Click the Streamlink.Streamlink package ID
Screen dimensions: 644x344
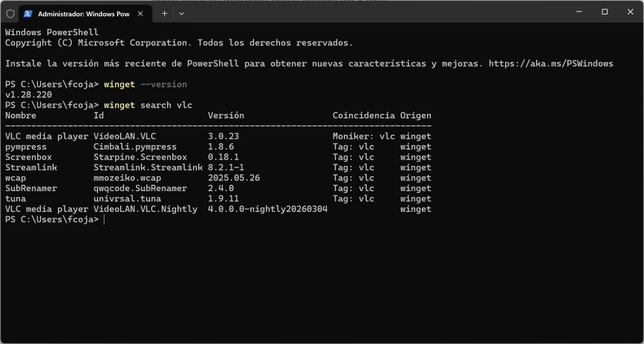148,167
